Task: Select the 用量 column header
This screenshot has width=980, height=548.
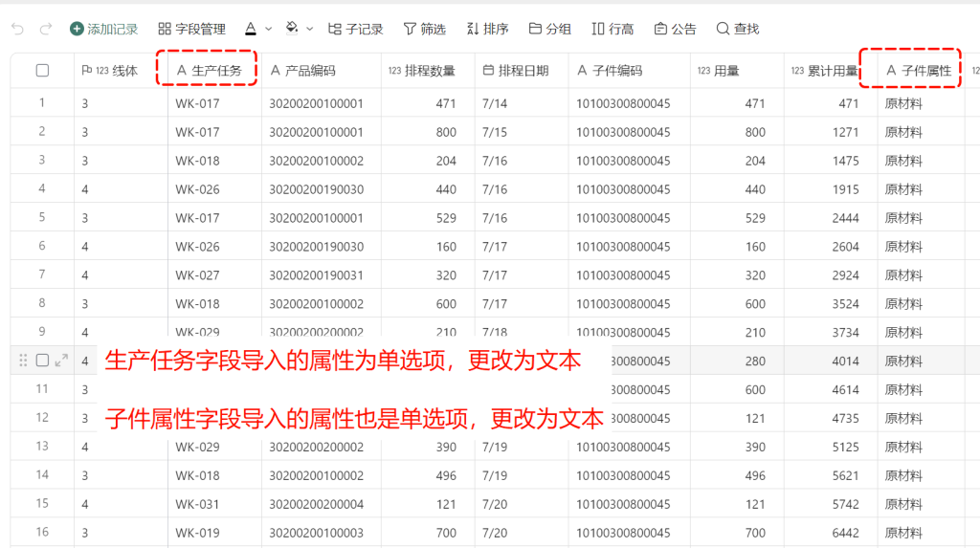Action: 738,71
